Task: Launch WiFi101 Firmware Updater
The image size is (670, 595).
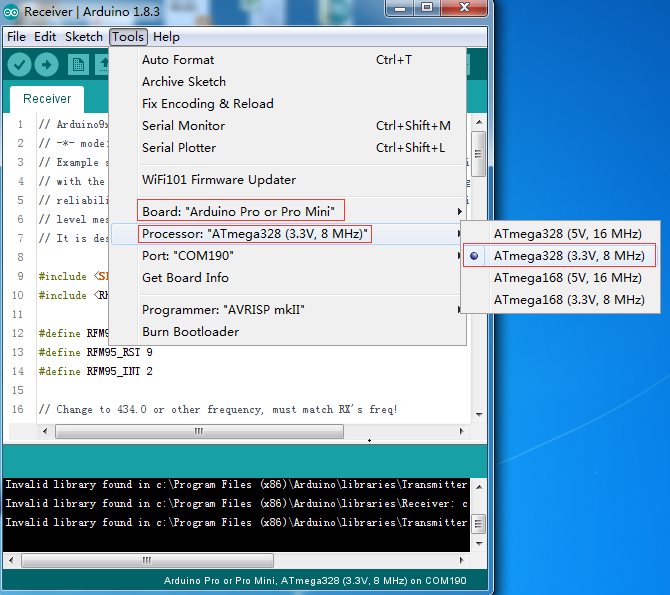Action: (x=288, y=180)
